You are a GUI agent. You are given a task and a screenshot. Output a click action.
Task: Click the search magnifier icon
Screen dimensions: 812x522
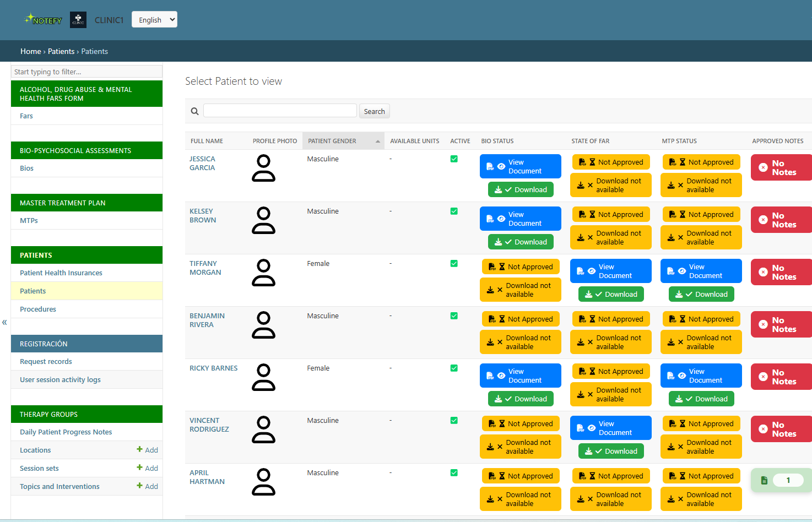click(194, 111)
